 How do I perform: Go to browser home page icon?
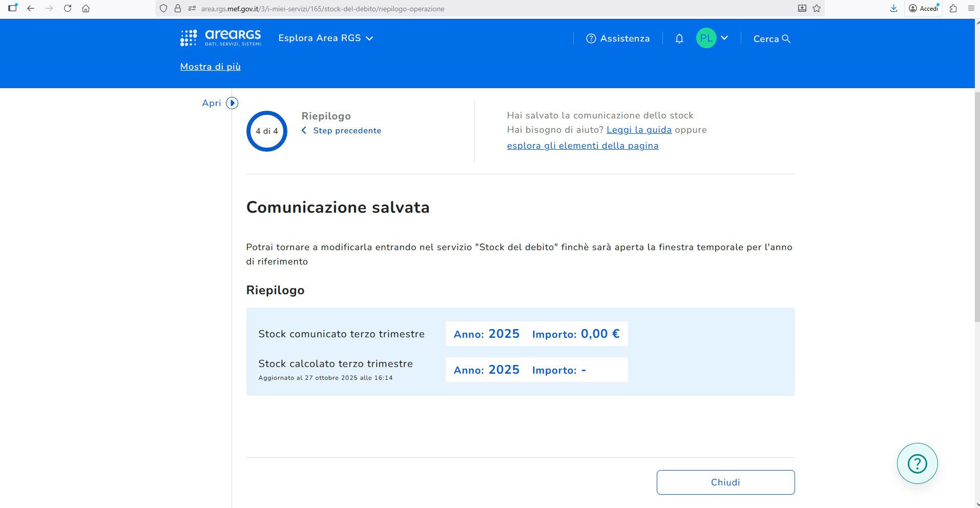click(86, 8)
